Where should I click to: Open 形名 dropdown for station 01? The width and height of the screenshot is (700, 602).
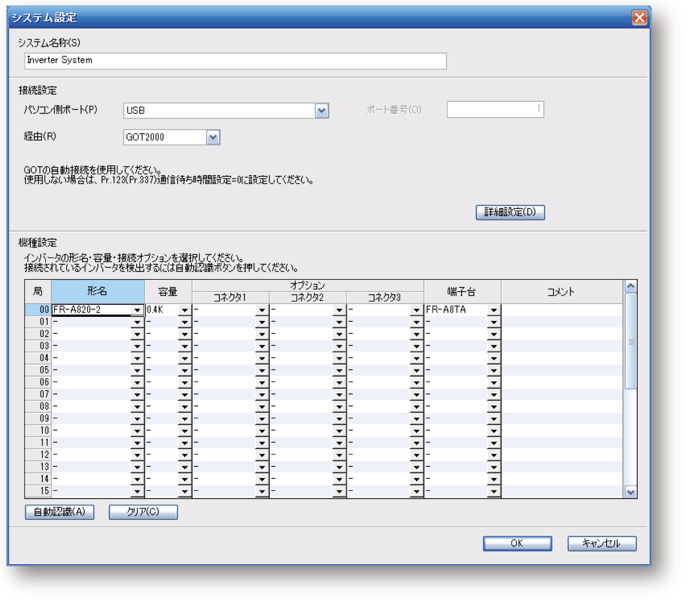tap(137, 322)
